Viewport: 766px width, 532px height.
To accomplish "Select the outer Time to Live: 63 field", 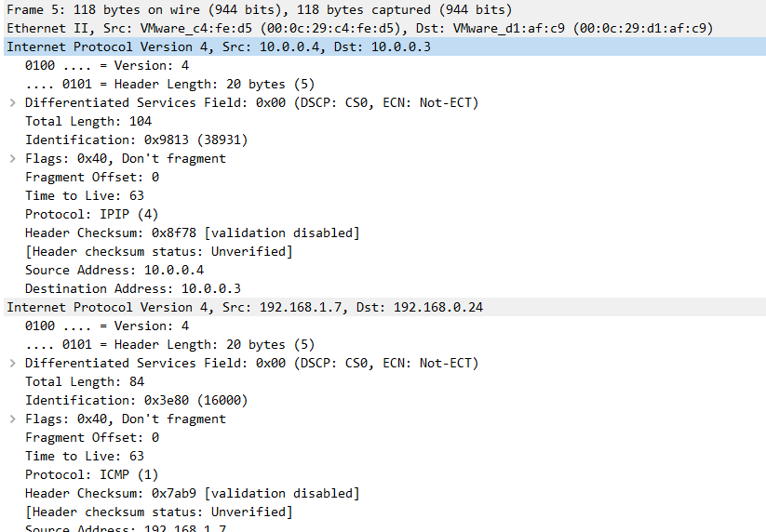I will tap(85, 195).
